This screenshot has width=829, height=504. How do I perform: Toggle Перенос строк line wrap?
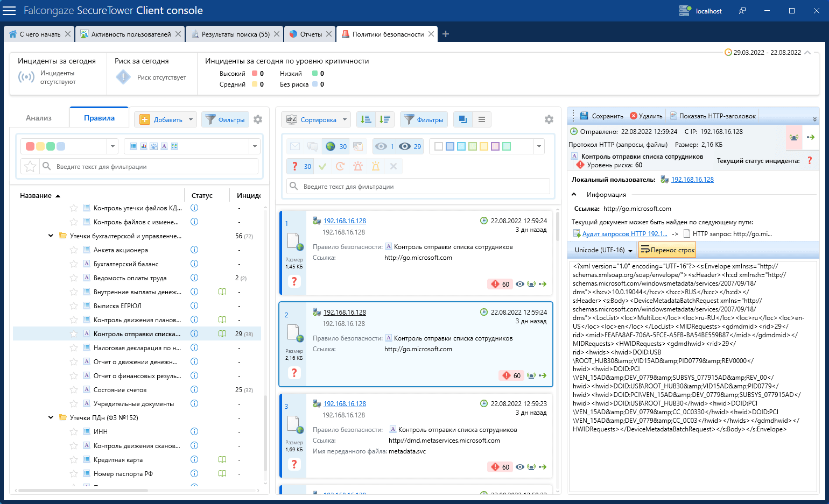tap(667, 250)
